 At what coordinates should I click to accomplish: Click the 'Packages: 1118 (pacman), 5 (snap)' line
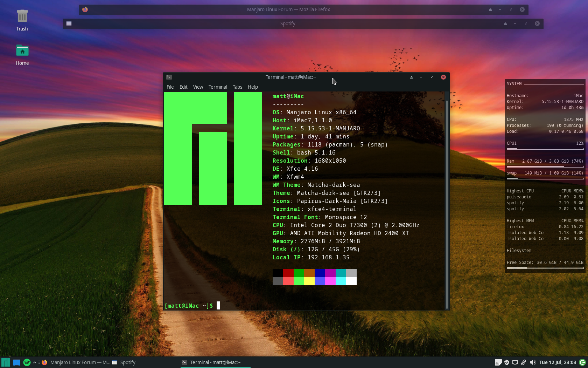coord(330,144)
